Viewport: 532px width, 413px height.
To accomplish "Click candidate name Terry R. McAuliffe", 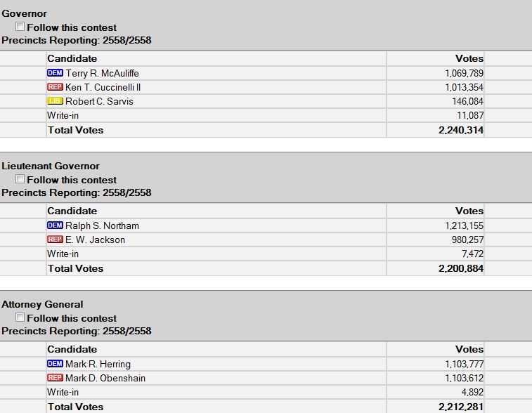I will point(107,73).
